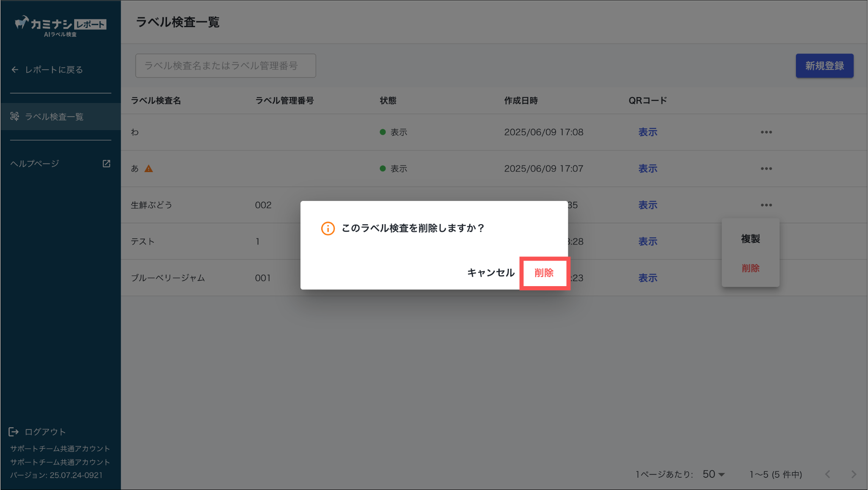Click the back arrow next to レポートに戻る
The image size is (868, 490).
[15, 70]
